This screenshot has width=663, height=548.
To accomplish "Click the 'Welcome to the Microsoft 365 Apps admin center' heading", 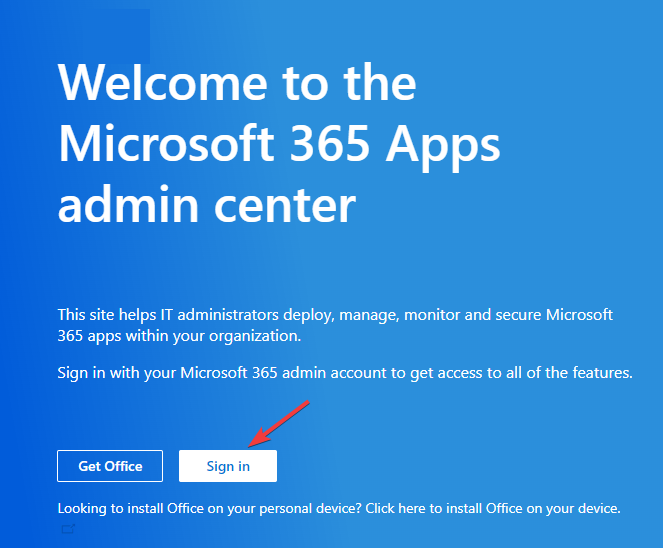I will [x=279, y=143].
